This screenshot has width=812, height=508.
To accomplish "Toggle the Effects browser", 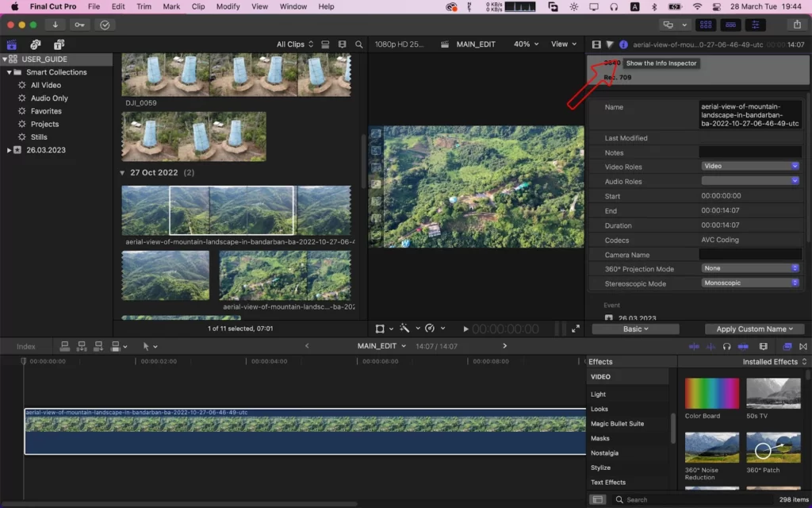I will pyautogui.click(x=787, y=346).
